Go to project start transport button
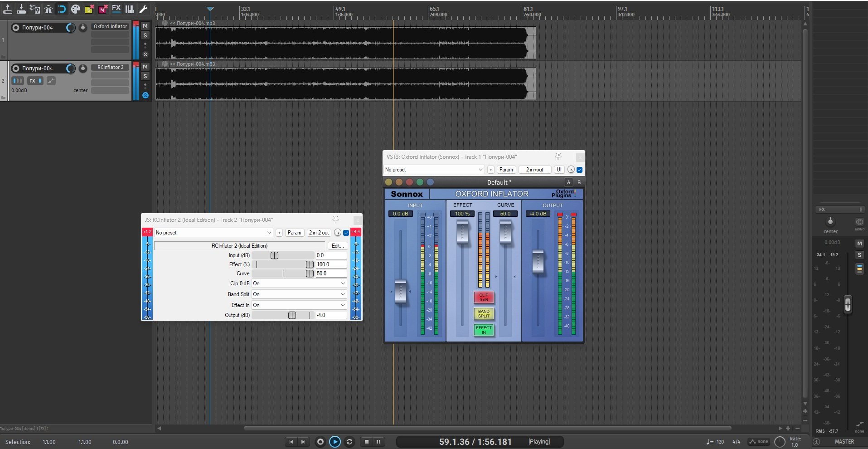The image size is (868, 449). pyautogui.click(x=291, y=442)
